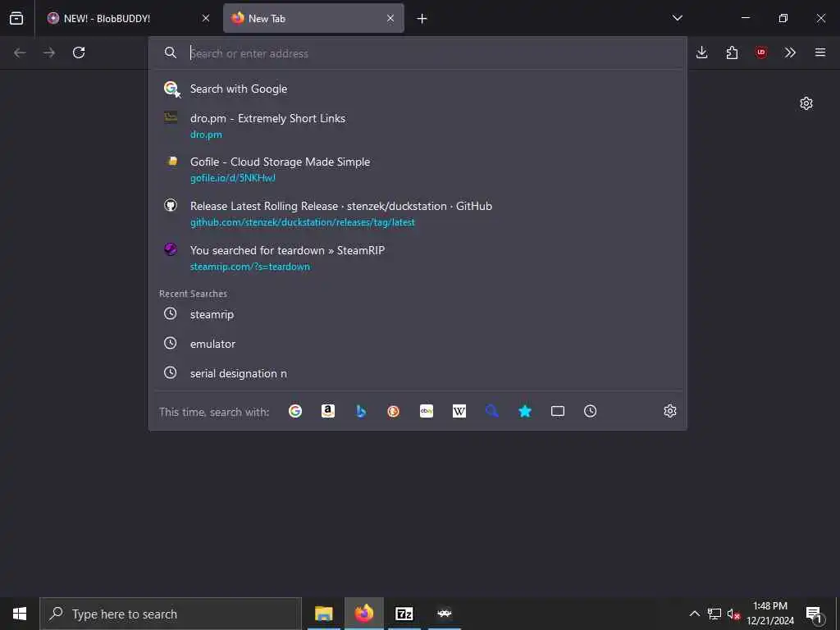Open the invader icon app on taskbar
Screen dimensions: 840x630
(444, 614)
